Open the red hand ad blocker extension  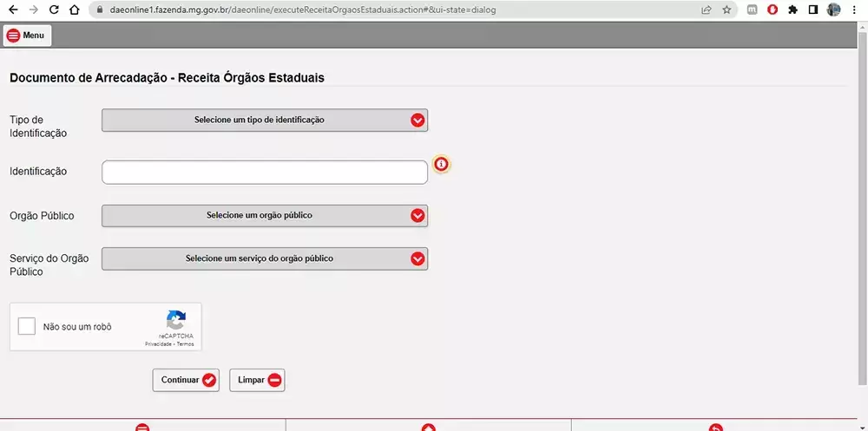773,10
